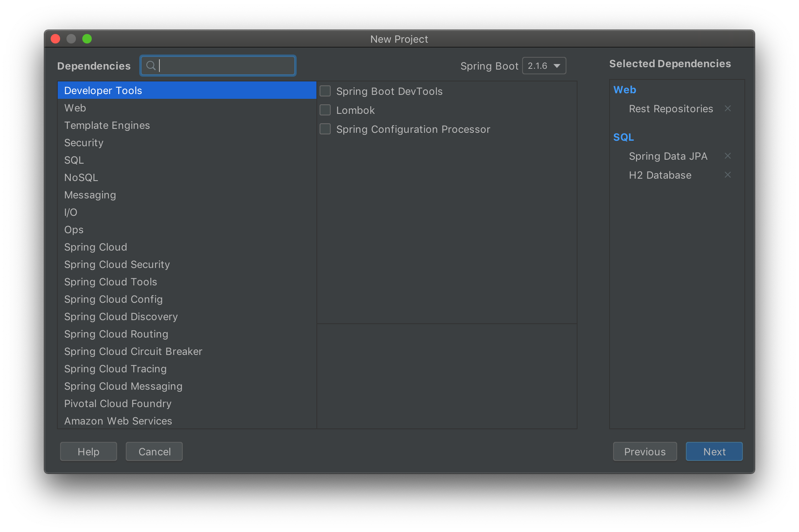This screenshot has height=532, width=799.
Task: Remove Spring Data JPA dependency
Action: 727,156
